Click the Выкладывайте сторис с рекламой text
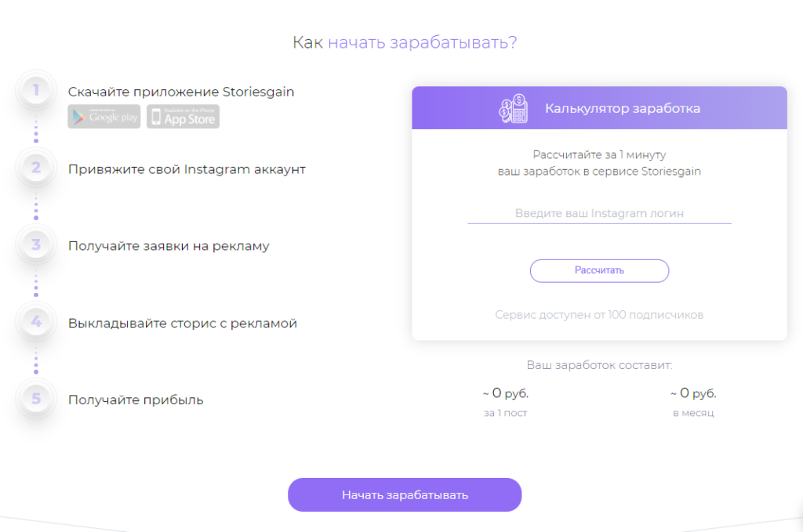803x532 pixels. pos(183,324)
